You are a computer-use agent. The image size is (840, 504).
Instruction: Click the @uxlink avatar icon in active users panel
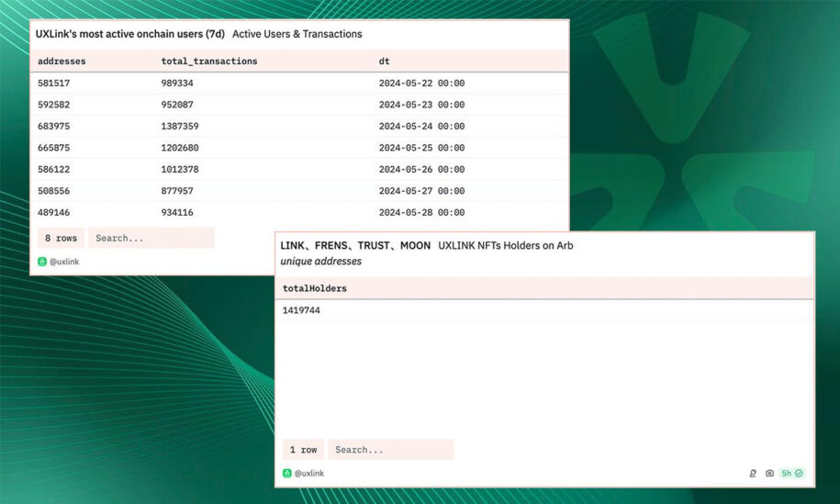(42, 262)
